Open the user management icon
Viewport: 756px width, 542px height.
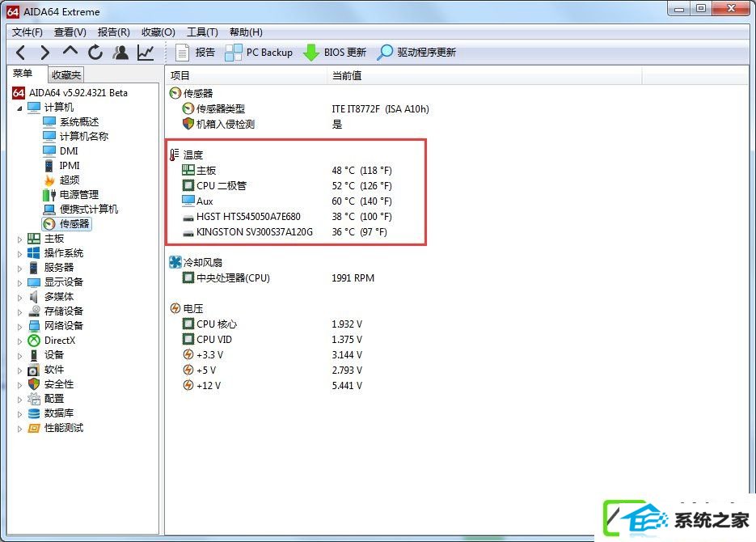point(120,52)
